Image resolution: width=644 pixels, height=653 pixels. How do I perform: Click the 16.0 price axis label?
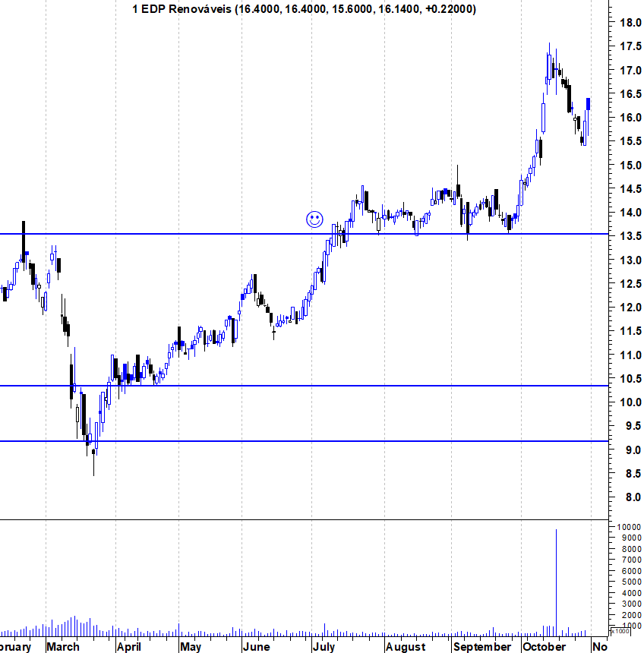630,118
